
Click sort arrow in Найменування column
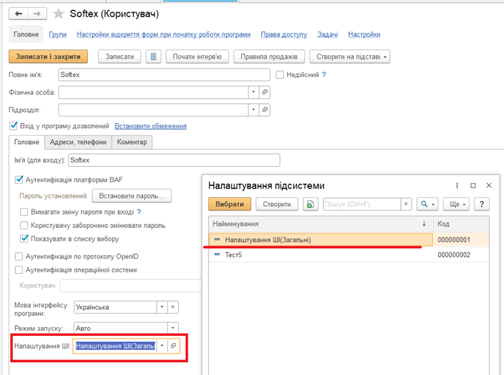pyautogui.click(x=424, y=224)
